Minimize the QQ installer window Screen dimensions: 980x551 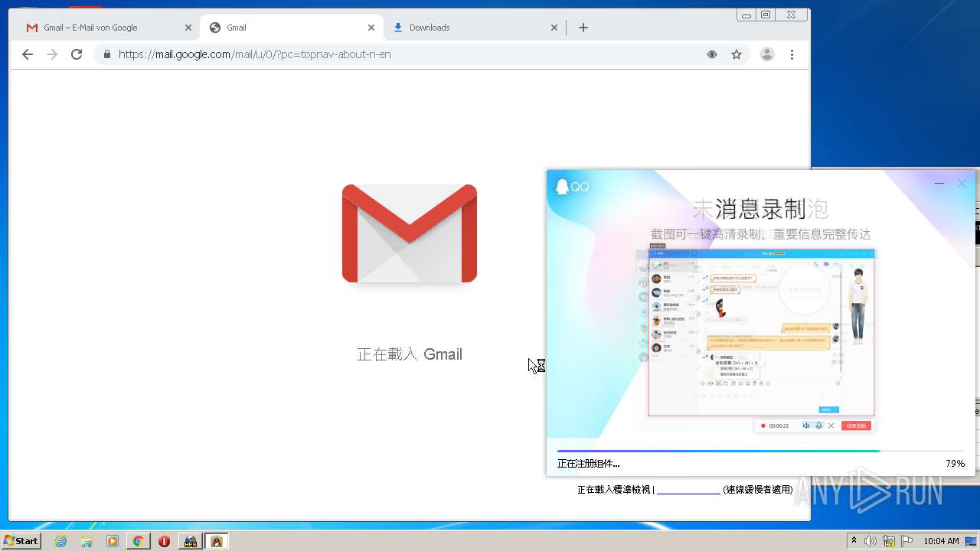tap(939, 184)
